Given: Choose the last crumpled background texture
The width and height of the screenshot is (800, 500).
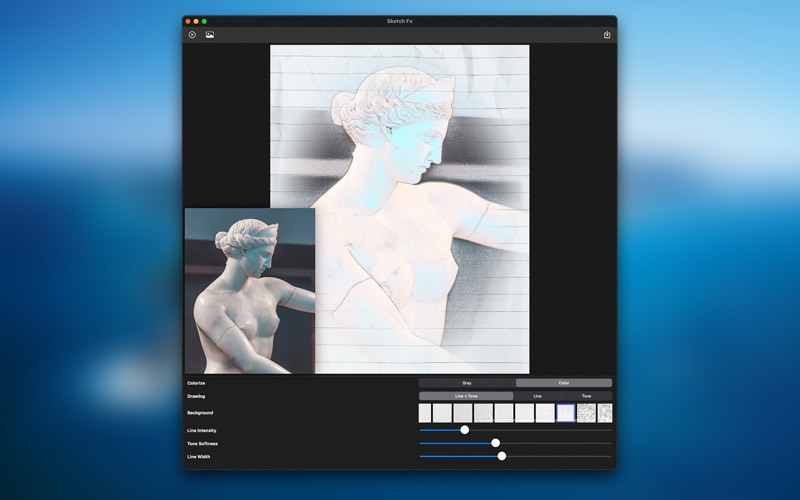Looking at the screenshot, I should pos(605,413).
